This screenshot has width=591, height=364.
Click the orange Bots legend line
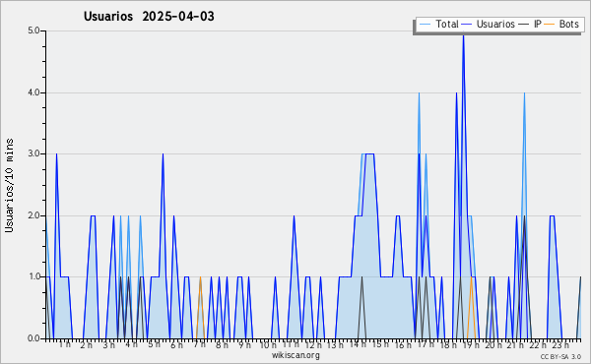[x=551, y=24]
